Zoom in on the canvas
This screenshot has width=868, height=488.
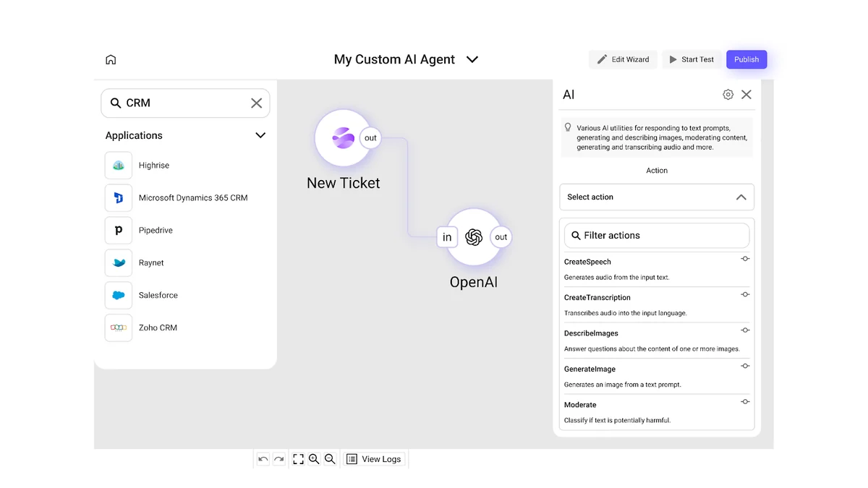(314, 459)
